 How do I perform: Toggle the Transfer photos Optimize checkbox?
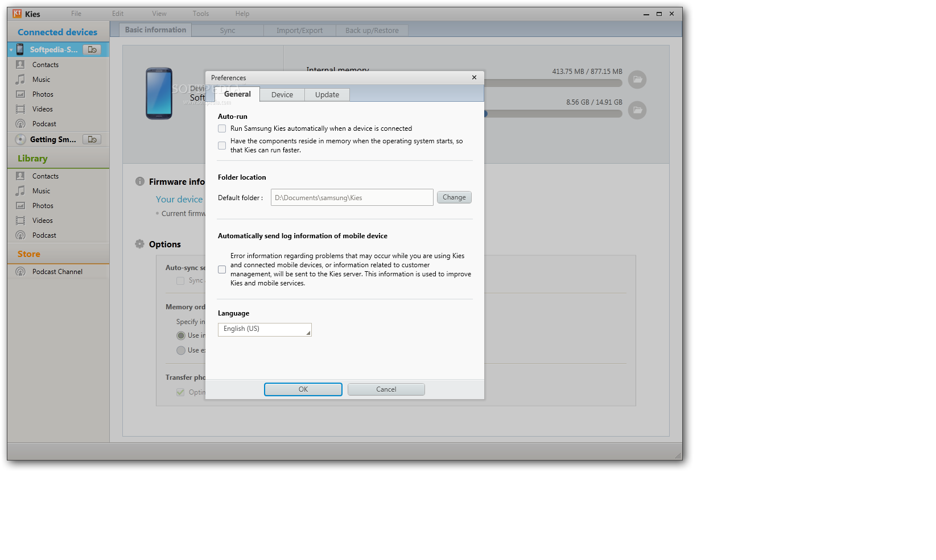click(x=180, y=392)
